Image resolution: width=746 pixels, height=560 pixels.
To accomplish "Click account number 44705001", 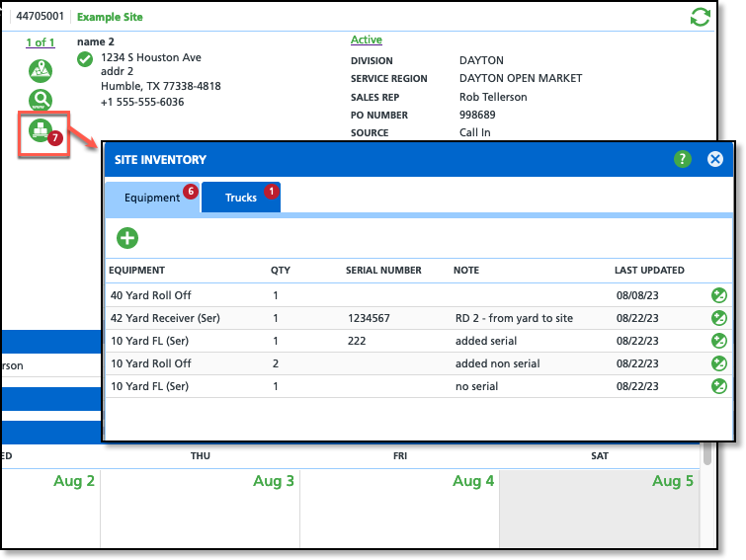I will click(40, 16).
